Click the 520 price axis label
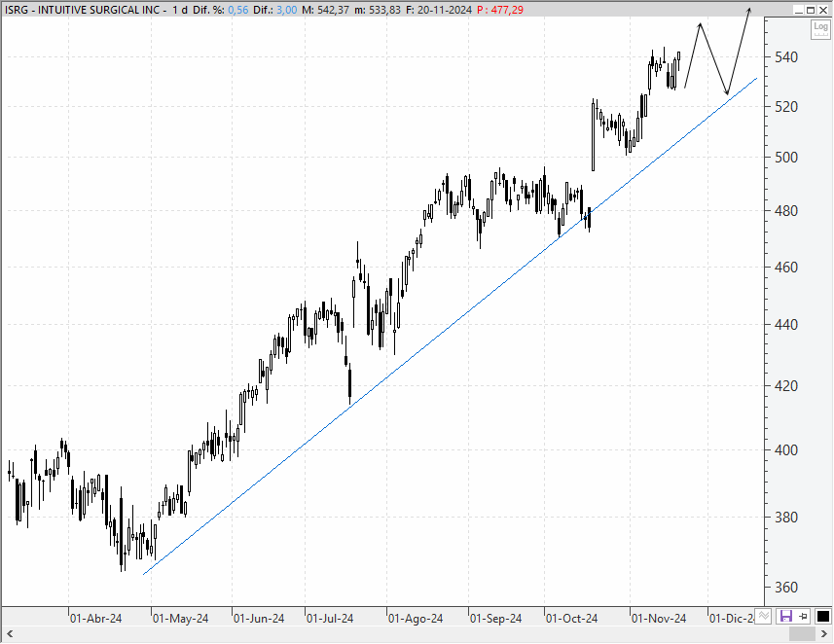834x644 pixels. [x=786, y=107]
